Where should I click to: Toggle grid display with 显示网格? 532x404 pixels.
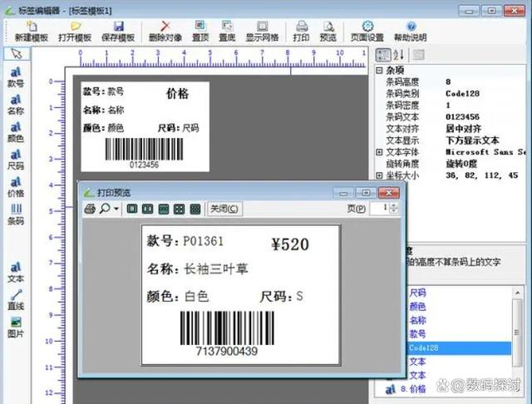pos(263,32)
